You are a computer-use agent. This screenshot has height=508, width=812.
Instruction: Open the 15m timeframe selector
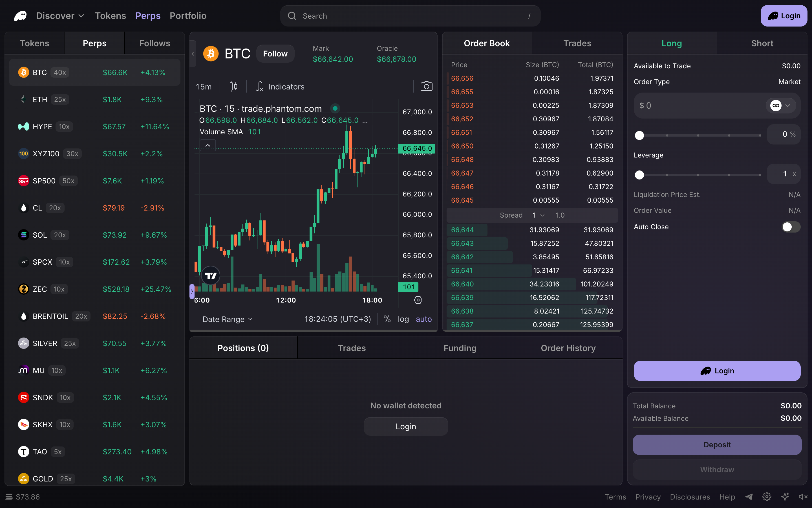[204, 87]
